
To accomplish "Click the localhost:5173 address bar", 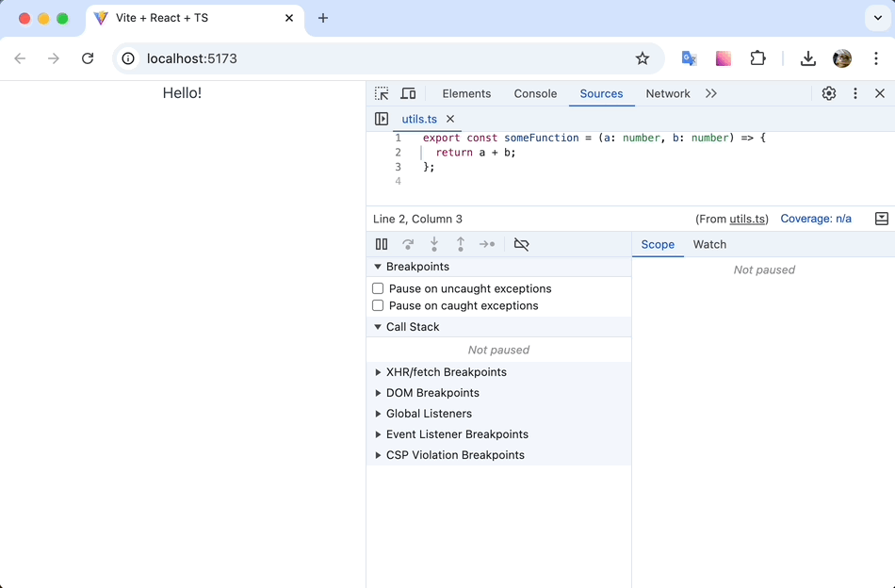I will coord(388,58).
